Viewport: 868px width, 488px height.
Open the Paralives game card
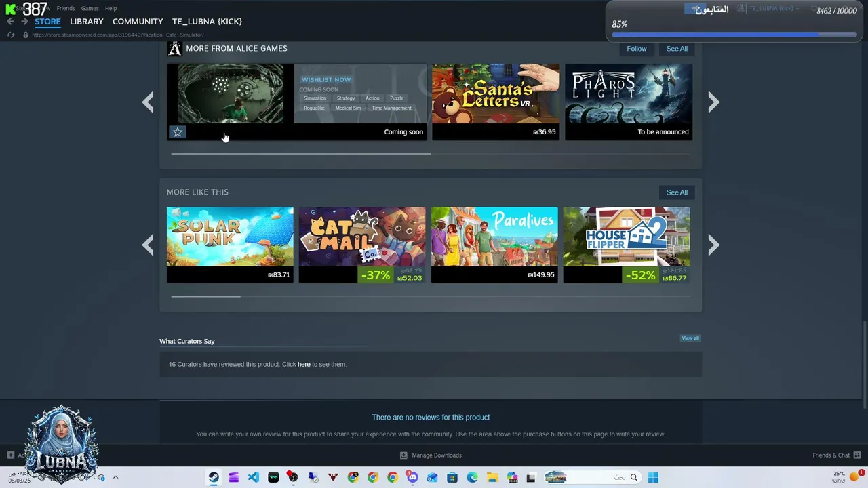tap(494, 245)
